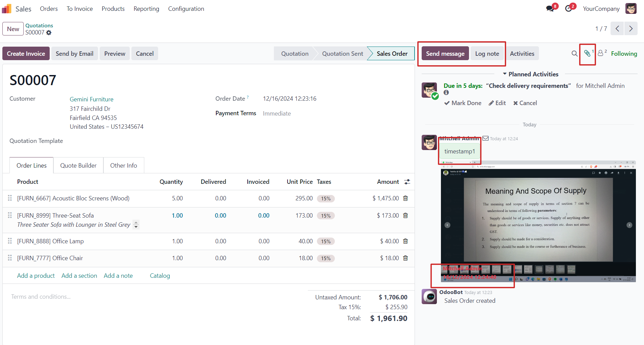
Task: Search chatter messages magnifier icon
Action: [574, 53]
